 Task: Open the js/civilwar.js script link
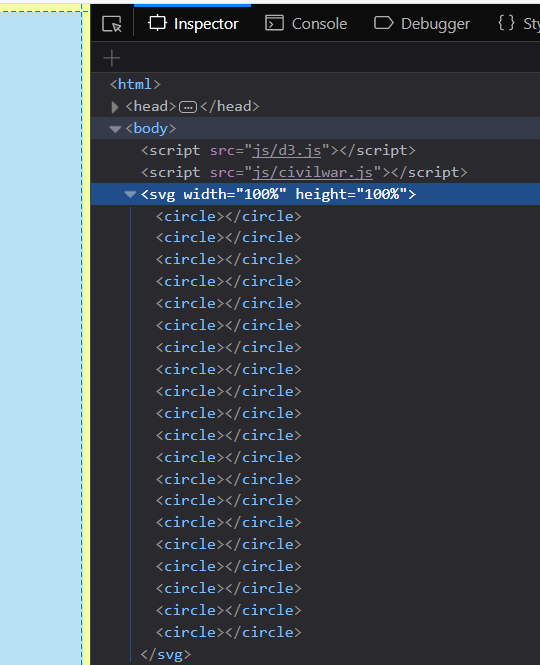click(313, 172)
